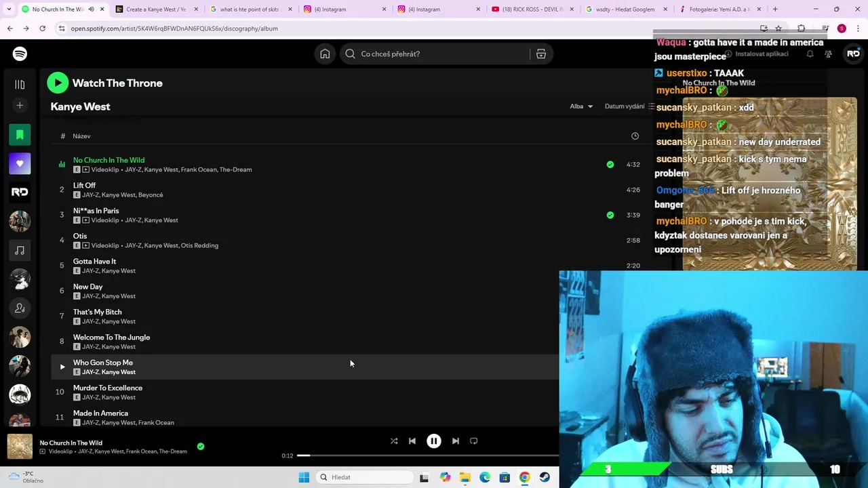Select Made In America track
The height and width of the screenshot is (488, 868).
pos(100,413)
